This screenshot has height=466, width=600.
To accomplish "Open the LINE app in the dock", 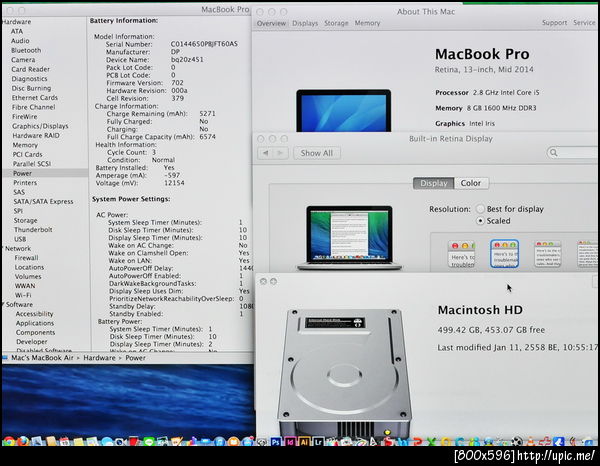I will (x=149, y=442).
